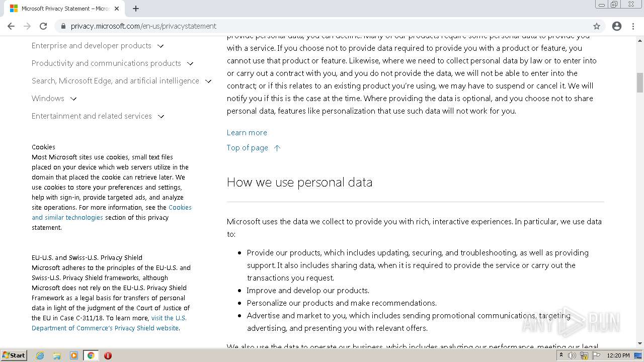Image resolution: width=644 pixels, height=362 pixels.
Task: Expand Productivity and communications products
Action: (190, 63)
